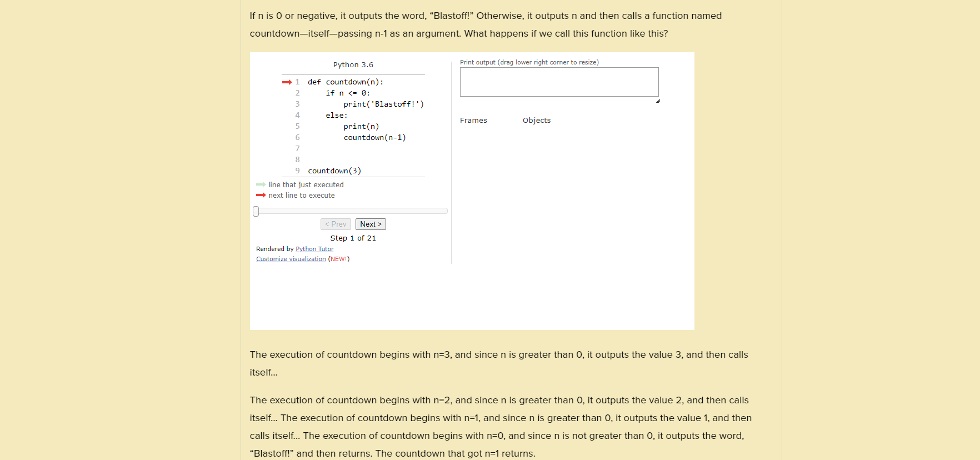The width and height of the screenshot is (980, 460).
Task: Click the execution step slider handle
Action: click(x=256, y=211)
